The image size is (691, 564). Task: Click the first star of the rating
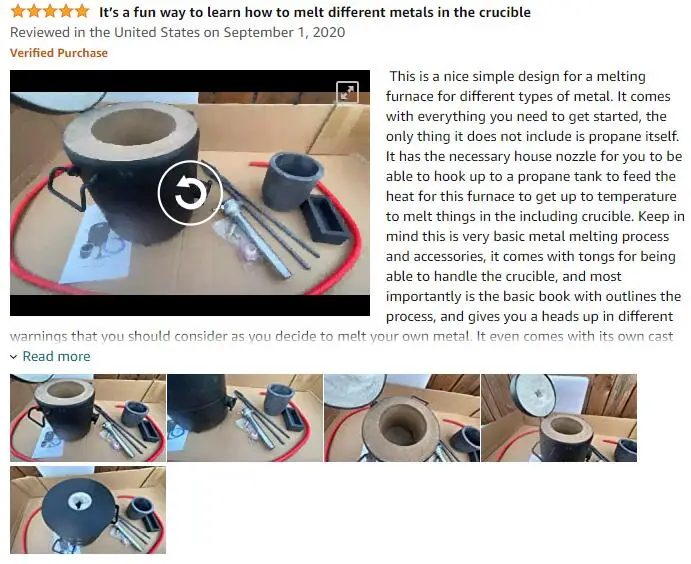coord(18,11)
